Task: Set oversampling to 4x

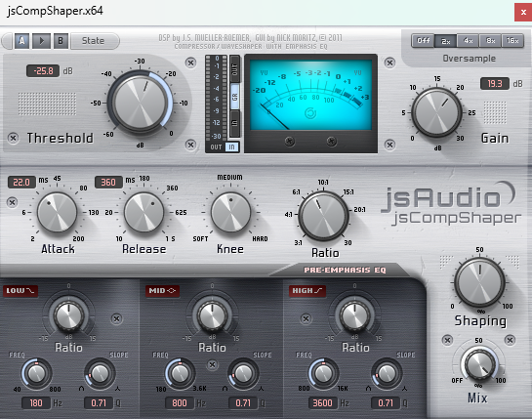Action: (x=469, y=41)
